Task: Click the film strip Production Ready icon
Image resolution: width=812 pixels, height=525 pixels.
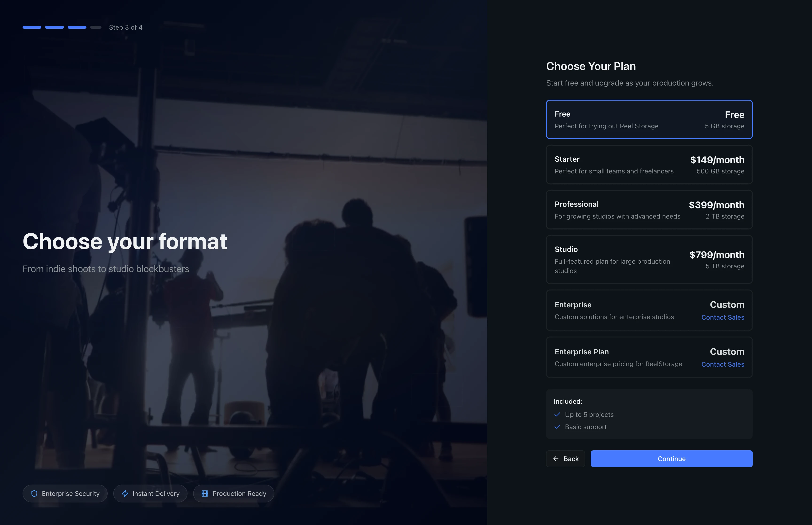Action: (205, 493)
